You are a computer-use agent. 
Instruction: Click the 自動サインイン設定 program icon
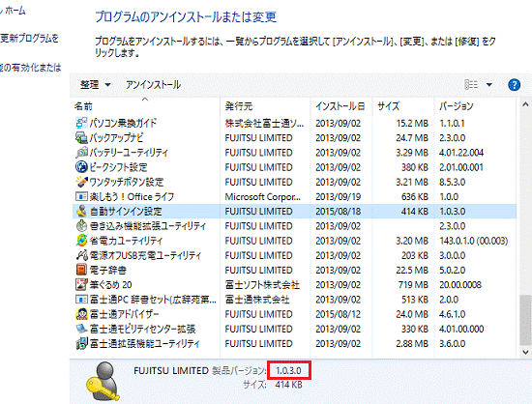[81, 211]
